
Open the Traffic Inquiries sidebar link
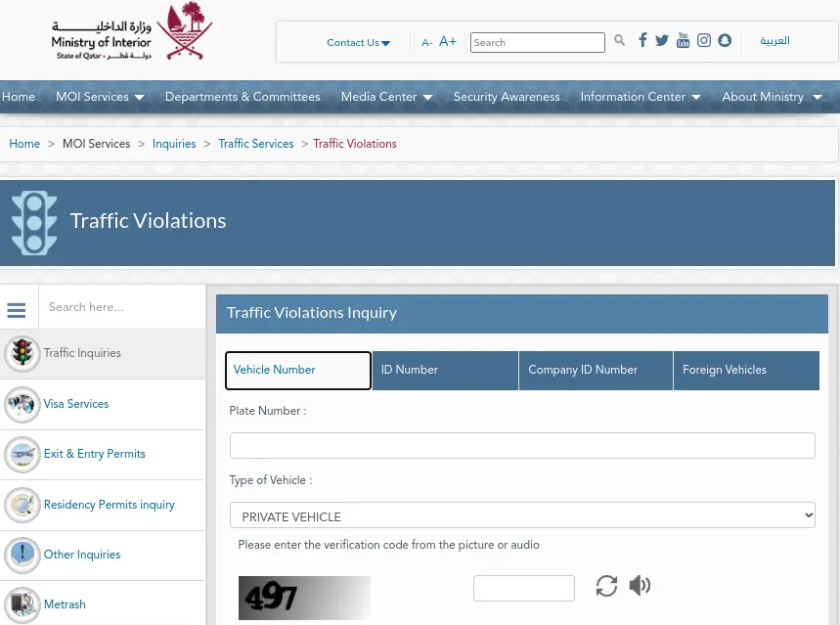[x=82, y=353]
